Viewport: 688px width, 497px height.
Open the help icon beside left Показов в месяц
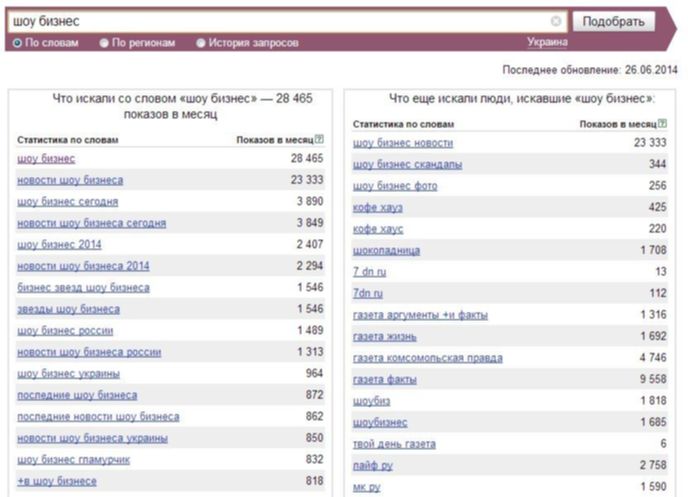(319, 139)
